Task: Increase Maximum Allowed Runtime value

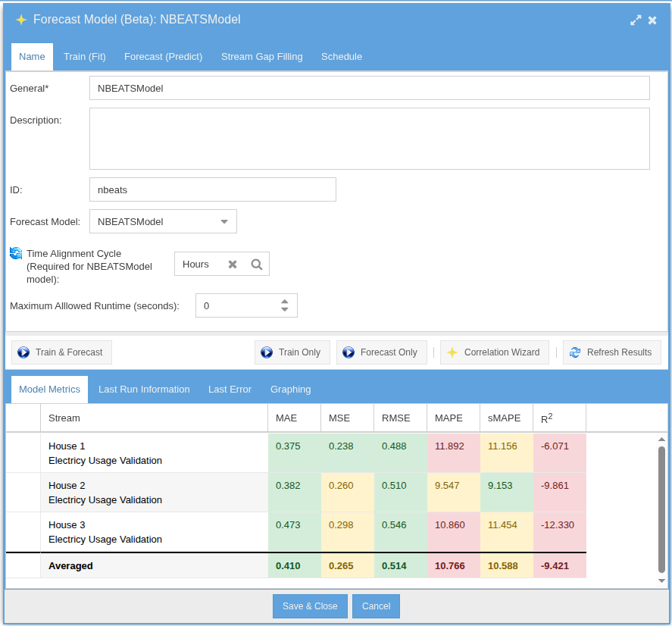Action: pyautogui.click(x=285, y=302)
